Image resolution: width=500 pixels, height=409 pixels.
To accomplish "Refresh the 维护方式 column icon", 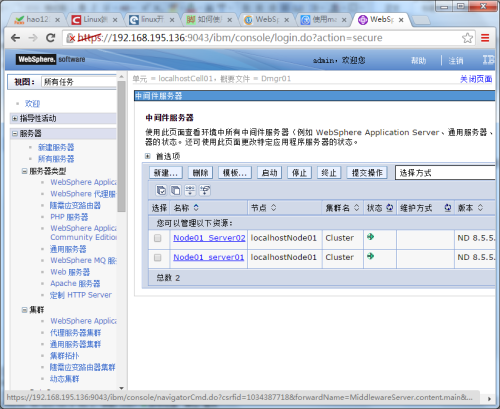I will 448,208.
